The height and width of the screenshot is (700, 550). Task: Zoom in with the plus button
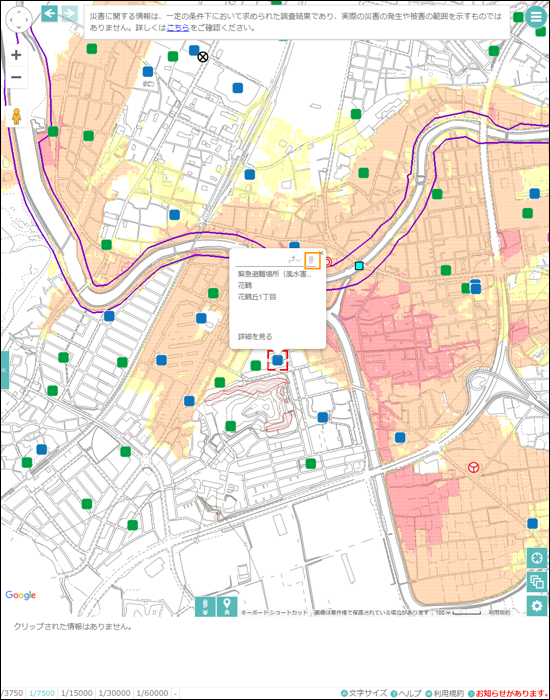pyautogui.click(x=16, y=55)
